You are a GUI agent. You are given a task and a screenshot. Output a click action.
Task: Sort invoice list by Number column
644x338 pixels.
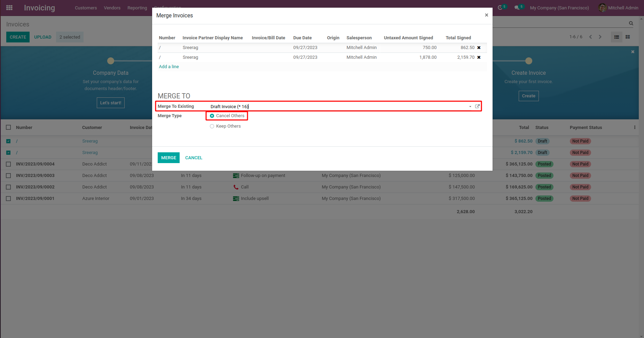(x=24, y=128)
